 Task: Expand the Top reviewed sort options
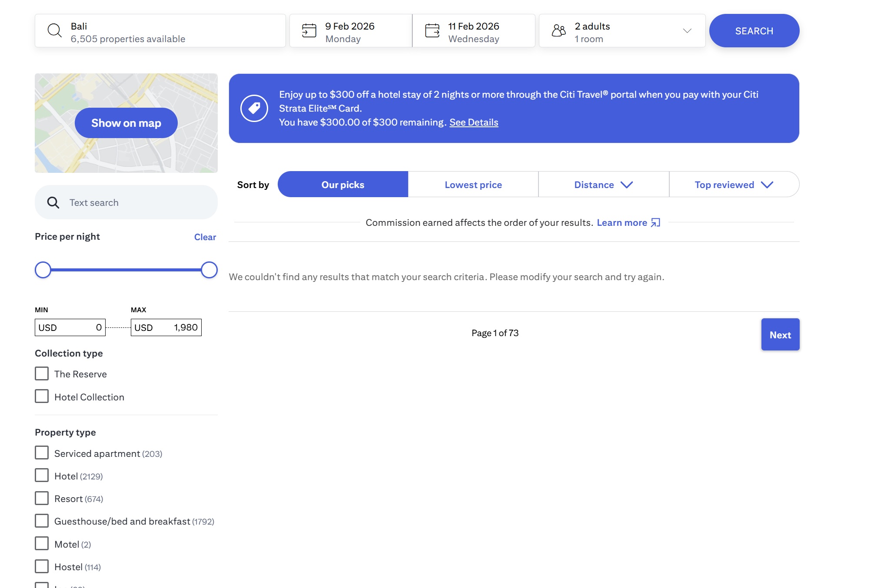pos(734,185)
